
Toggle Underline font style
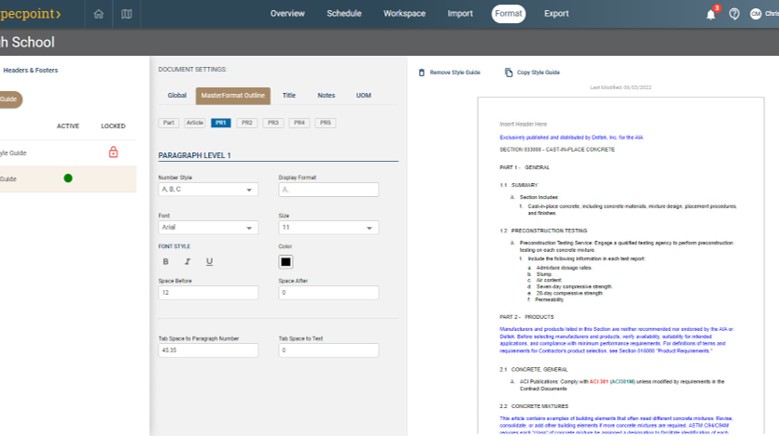[209, 262]
